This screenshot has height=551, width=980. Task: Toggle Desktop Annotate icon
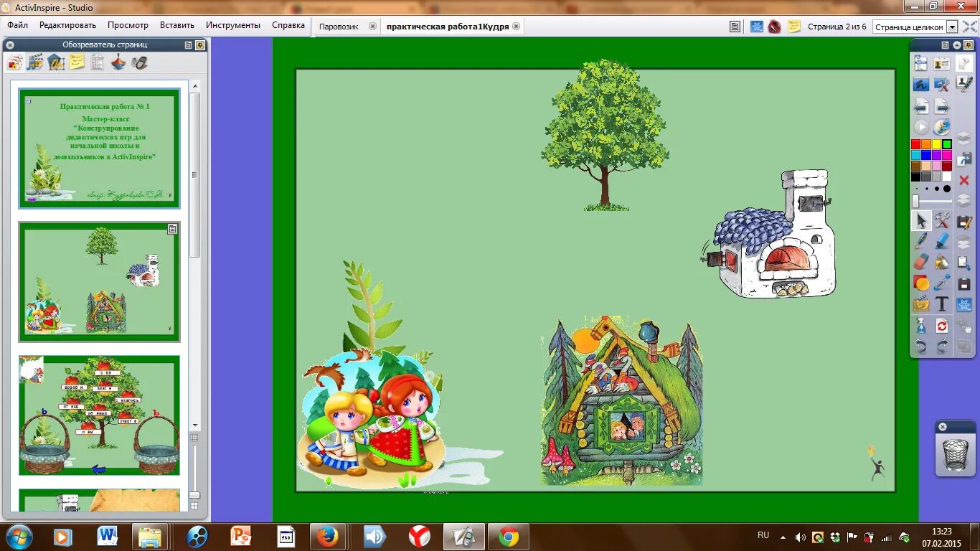pos(921,85)
